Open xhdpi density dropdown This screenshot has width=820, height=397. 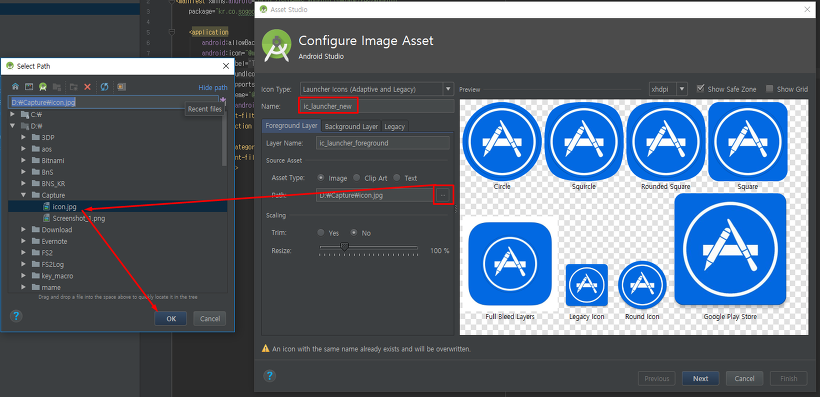681,89
